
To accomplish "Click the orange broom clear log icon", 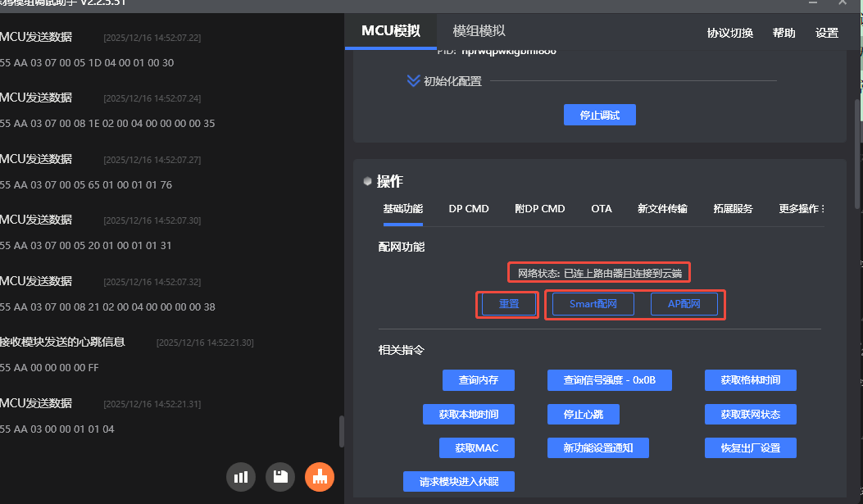I will (320, 477).
